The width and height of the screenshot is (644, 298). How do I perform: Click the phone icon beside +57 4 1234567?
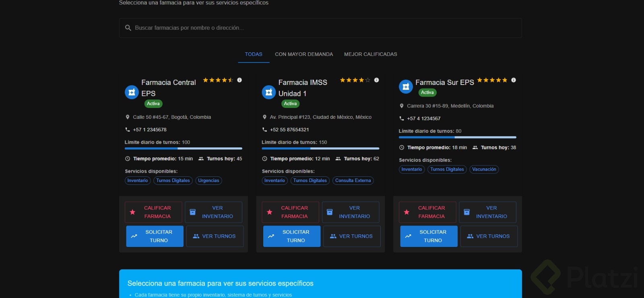[401, 118]
